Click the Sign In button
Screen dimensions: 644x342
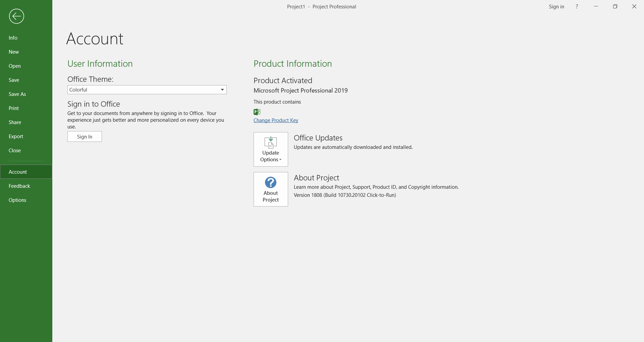(85, 136)
